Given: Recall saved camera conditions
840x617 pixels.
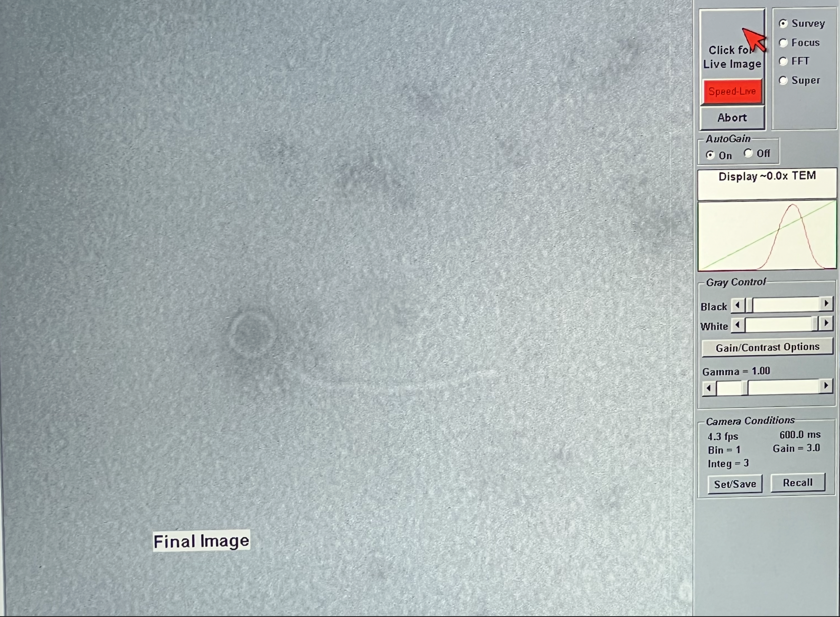Looking at the screenshot, I should pos(797,483).
